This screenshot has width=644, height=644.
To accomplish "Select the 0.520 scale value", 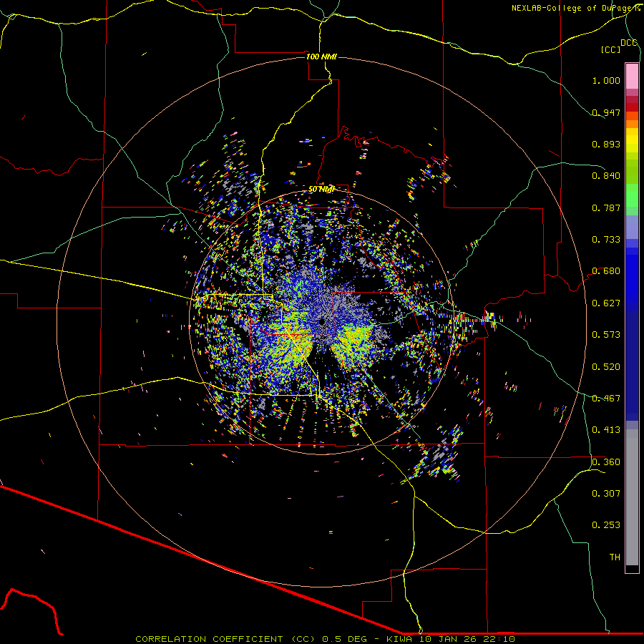I will [606, 367].
